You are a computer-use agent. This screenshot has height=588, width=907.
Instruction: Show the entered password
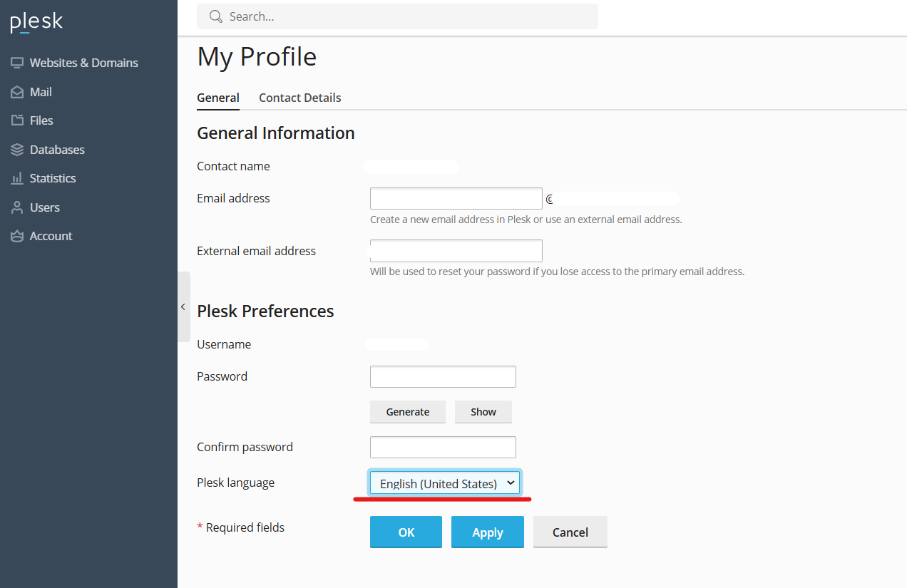(483, 411)
